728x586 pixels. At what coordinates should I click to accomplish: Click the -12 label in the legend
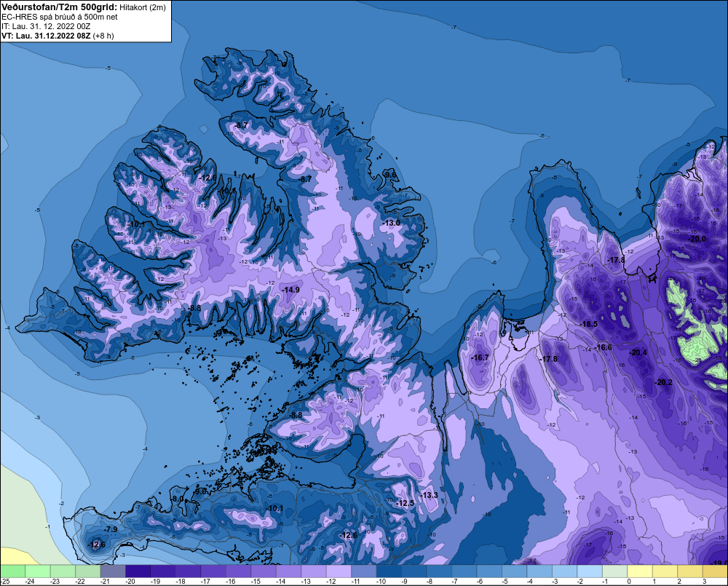point(331,582)
